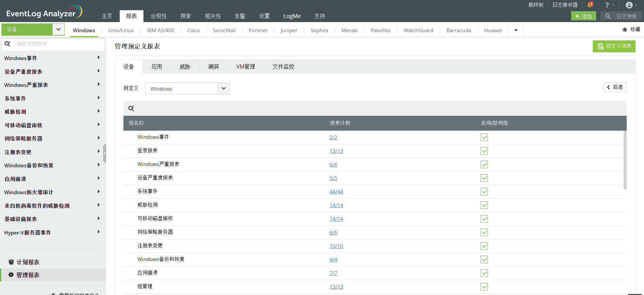Toggle the 系统事件 group checkbox in table
The height and width of the screenshot is (295, 644).
pyautogui.click(x=484, y=192)
